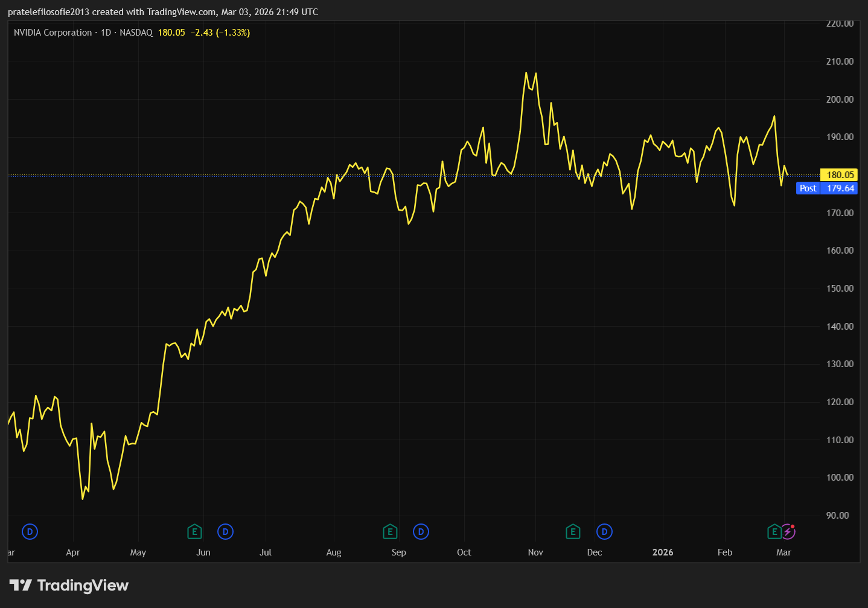Click the yellow 180.05 price label
Image resolution: width=868 pixels, height=608 pixels.
[840, 175]
